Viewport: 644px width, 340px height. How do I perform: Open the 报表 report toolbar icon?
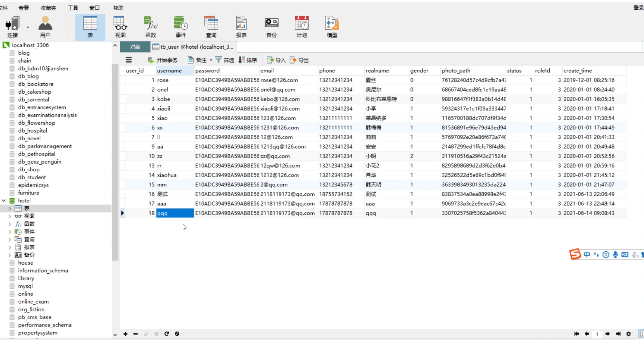tap(241, 27)
